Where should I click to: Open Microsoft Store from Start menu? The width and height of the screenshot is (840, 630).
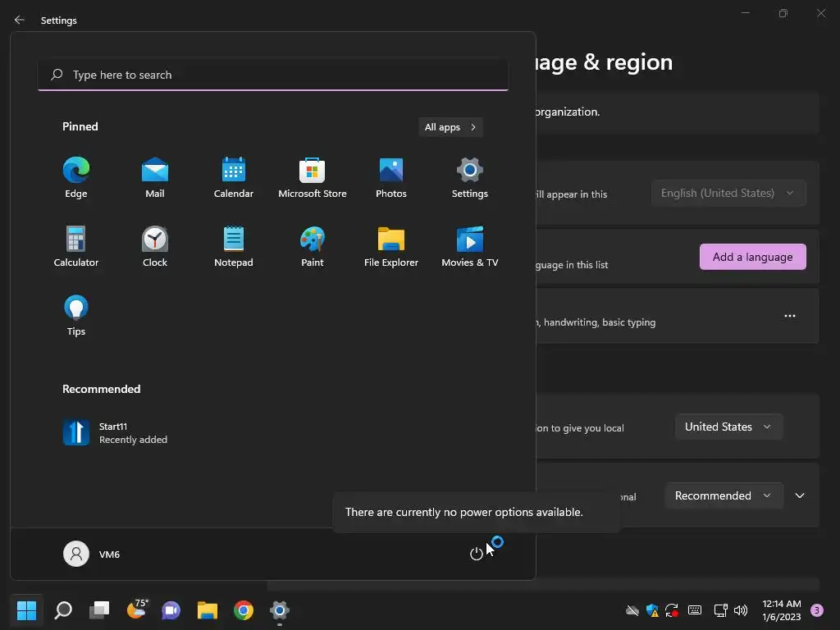pyautogui.click(x=313, y=178)
